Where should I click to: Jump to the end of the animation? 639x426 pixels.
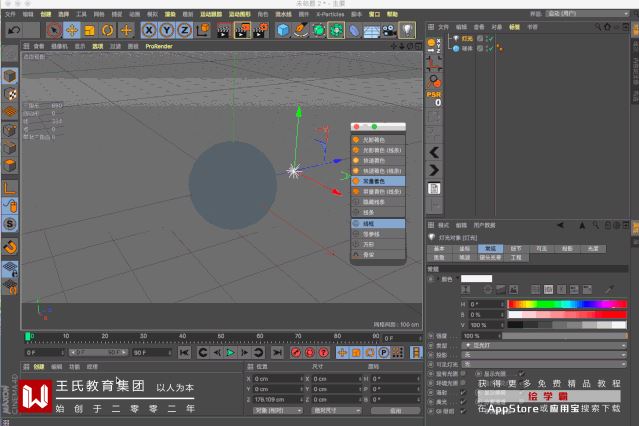pyautogui.click(x=277, y=353)
